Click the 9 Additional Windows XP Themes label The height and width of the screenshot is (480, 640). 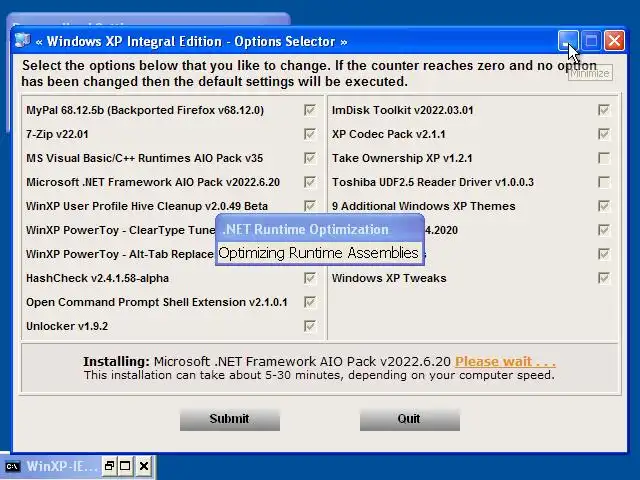[424, 206]
